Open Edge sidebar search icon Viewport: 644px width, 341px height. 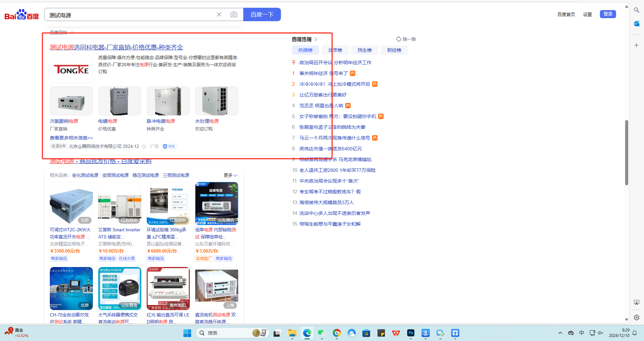coord(637,10)
